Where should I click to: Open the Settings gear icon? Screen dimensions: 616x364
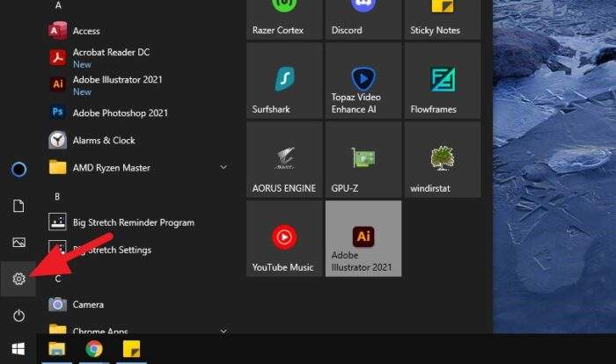click(x=18, y=279)
